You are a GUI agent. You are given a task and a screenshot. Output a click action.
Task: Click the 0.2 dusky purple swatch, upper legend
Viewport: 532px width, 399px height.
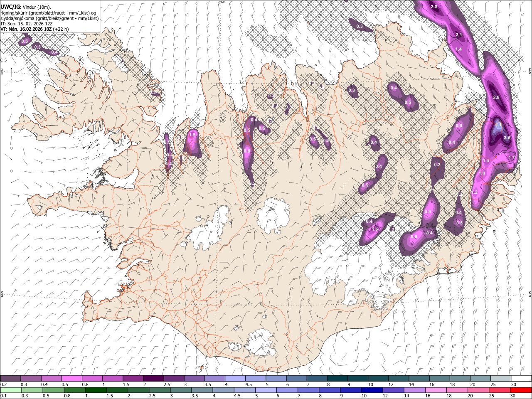pyautogui.click(x=10, y=378)
